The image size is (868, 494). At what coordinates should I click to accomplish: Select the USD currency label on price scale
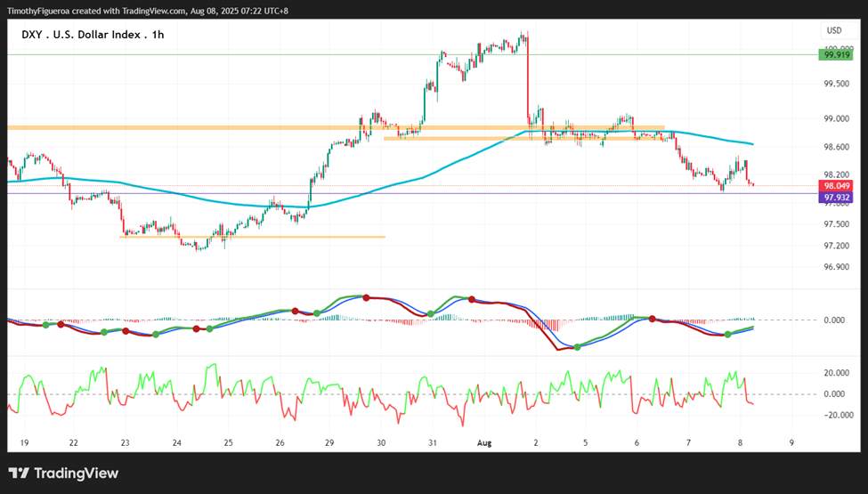834,30
